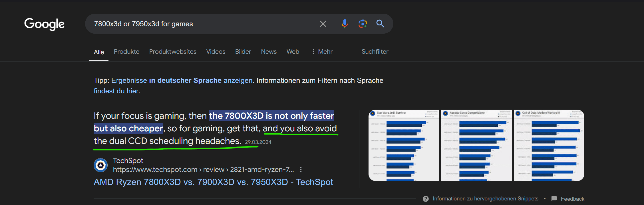Open the Suchfilter options

[375, 52]
